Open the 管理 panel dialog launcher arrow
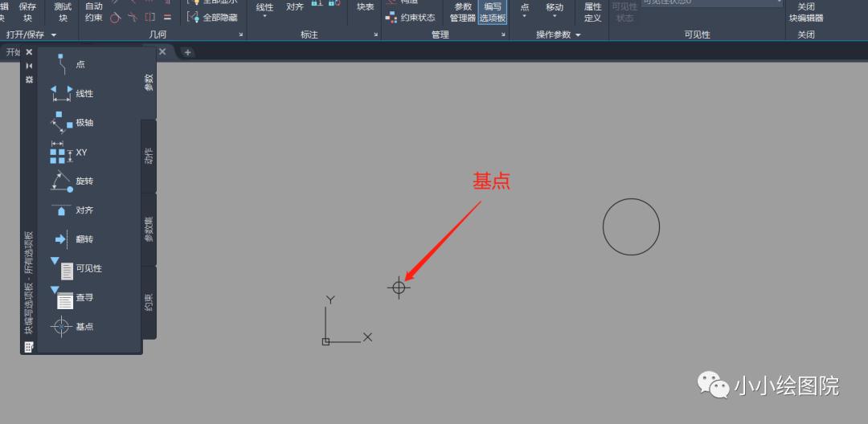This screenshot has width=868, height=424. pos(504,35)
